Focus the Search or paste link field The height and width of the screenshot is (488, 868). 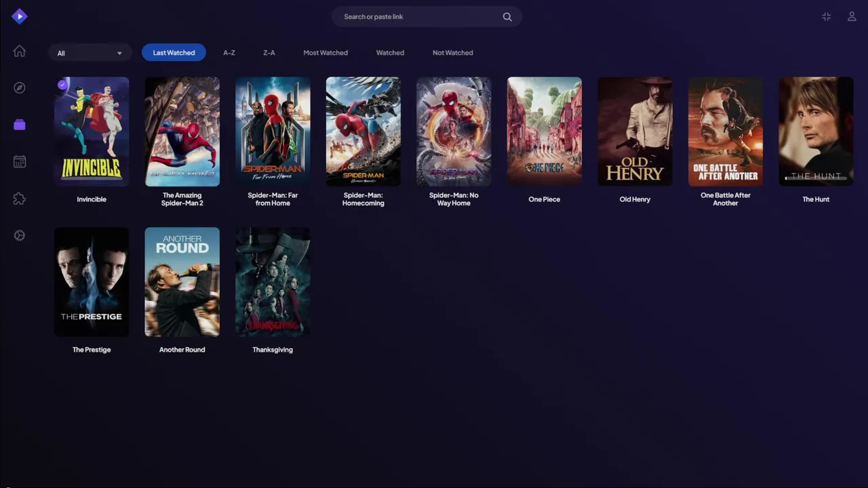(427, 17)
